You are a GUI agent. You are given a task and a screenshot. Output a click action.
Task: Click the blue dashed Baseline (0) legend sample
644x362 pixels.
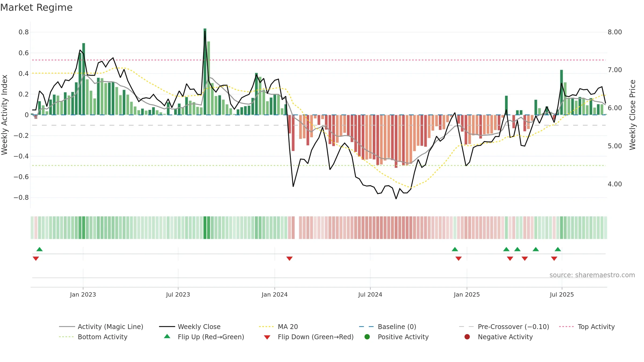point(367,327)
